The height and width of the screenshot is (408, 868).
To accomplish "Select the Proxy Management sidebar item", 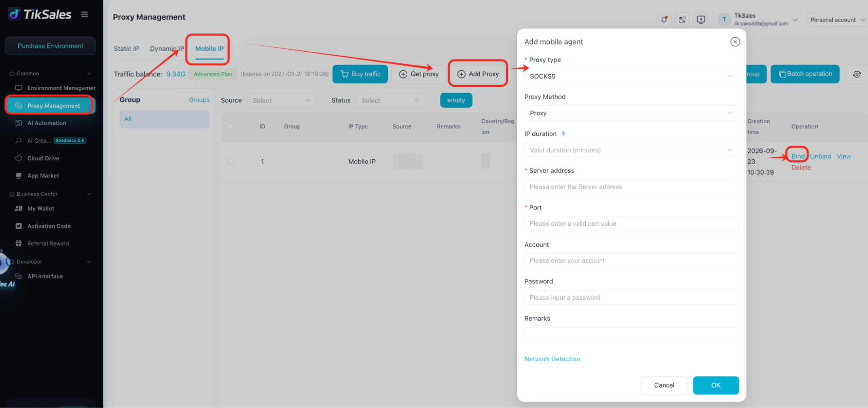I will click(50, 105).
